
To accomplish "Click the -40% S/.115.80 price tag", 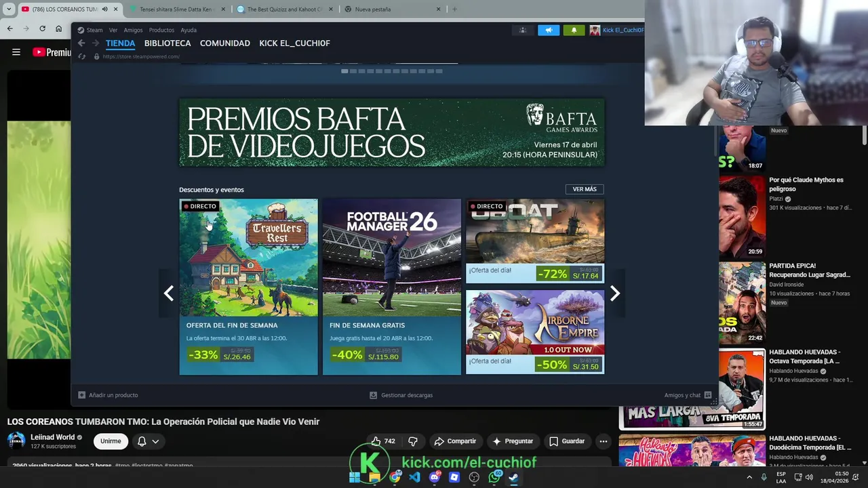I will (366, 354).
